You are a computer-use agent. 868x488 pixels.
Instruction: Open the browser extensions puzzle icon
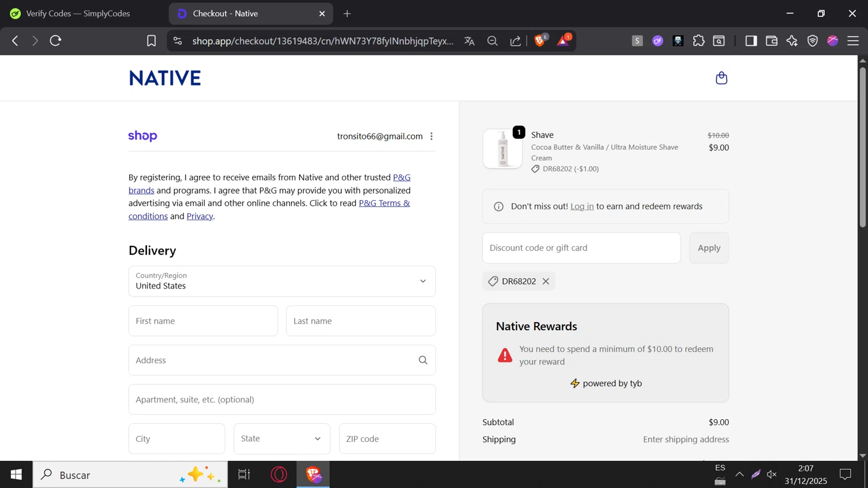698,41
